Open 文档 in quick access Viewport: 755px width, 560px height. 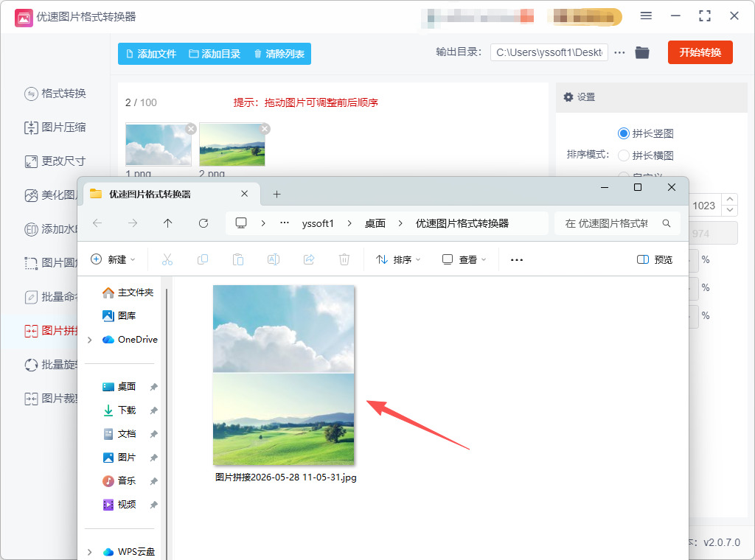tap(119, 434)
